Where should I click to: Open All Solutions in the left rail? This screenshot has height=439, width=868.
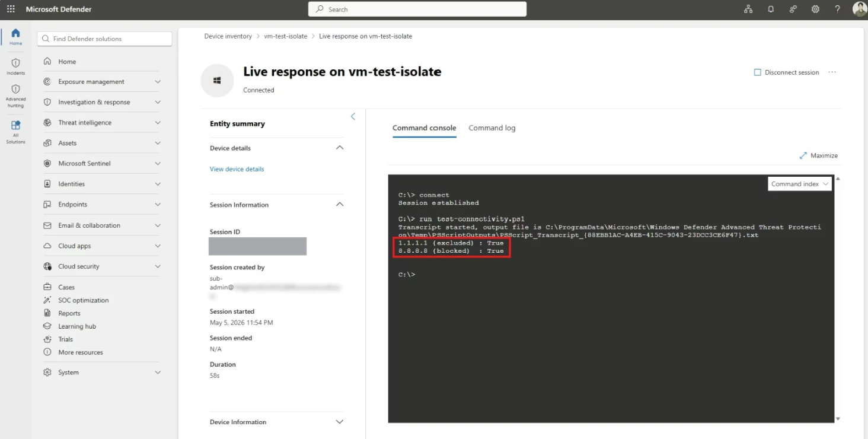click(15, 132)
